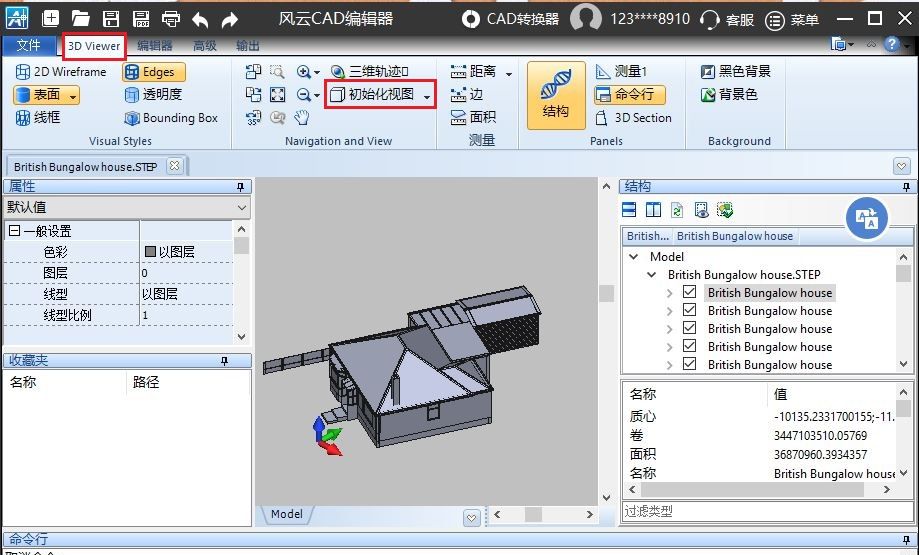
Task: Expand the 初始化视图 dropdown arrow
Action: [x=427, y=96]
